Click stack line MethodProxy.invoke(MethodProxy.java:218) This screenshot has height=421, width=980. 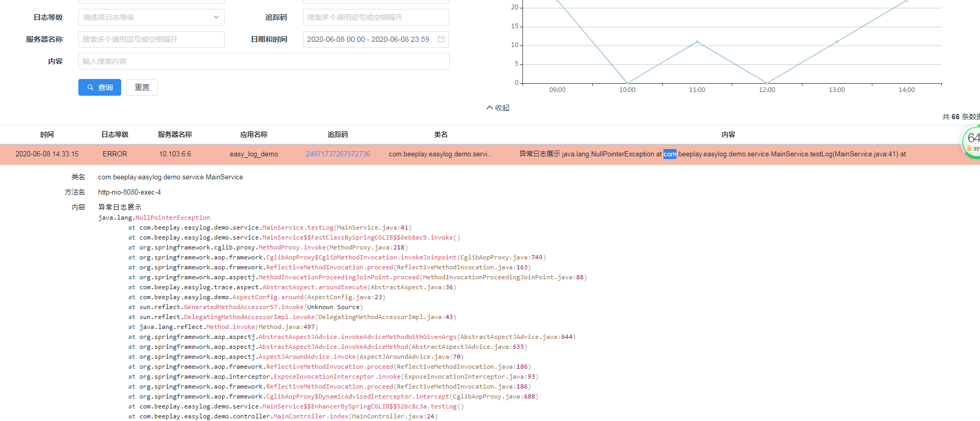click(268, 247)
